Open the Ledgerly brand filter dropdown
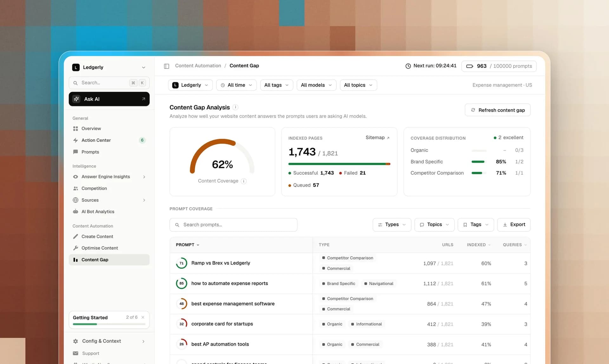609x364 pixels. tap(190, 85)
